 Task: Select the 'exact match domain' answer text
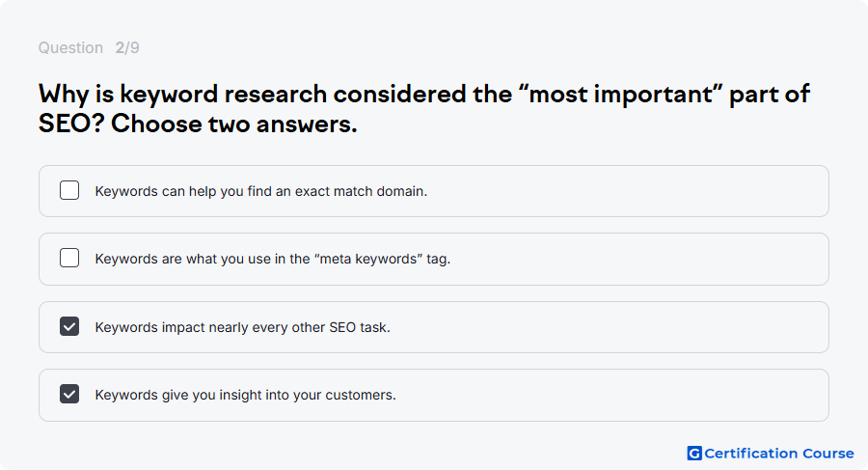pyautogui.click(x=261, y=191)
